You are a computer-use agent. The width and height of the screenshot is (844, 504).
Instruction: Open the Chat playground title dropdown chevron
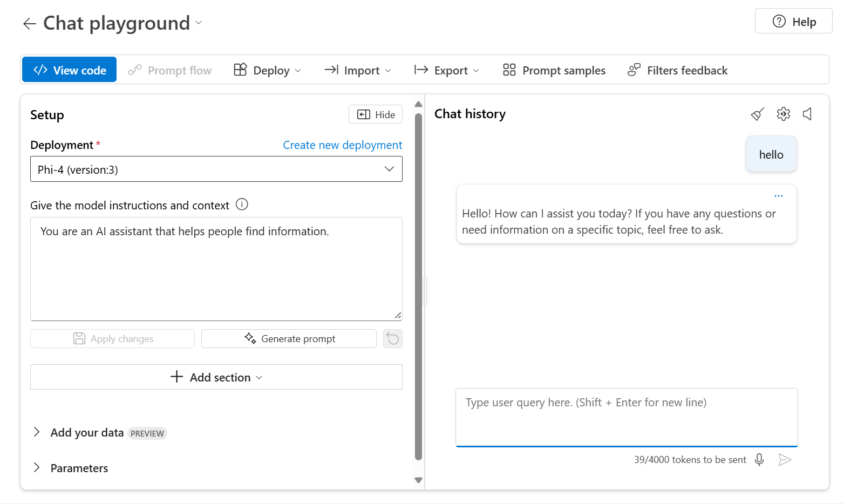pyautogui.click(x=199, y=23)
